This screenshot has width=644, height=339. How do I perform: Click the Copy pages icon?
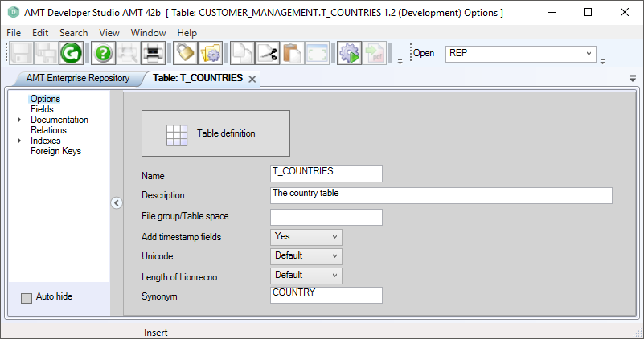[242, 53]
